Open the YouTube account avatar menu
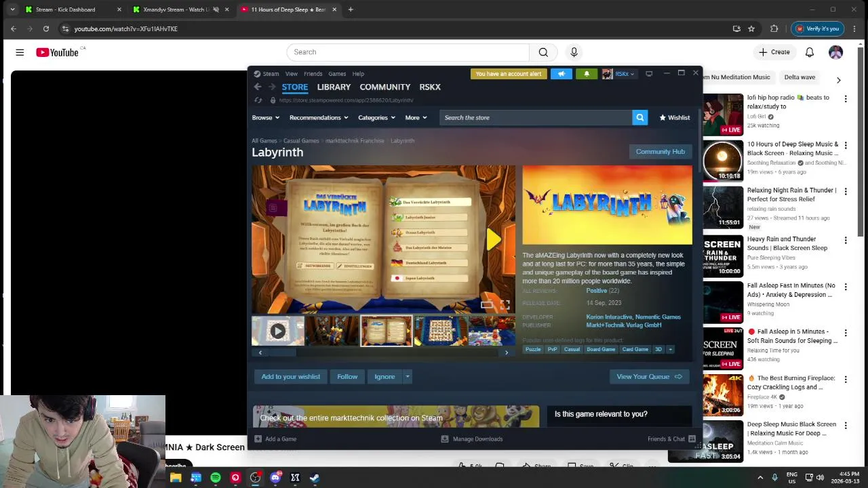Image resolution: width=868 pixels, height=488 pixels. coord(835,52)
